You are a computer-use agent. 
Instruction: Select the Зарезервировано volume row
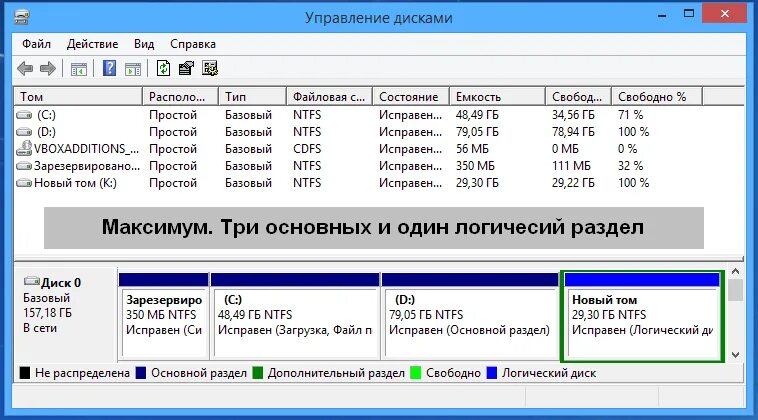pyautogui.click(x=358, y=166)
